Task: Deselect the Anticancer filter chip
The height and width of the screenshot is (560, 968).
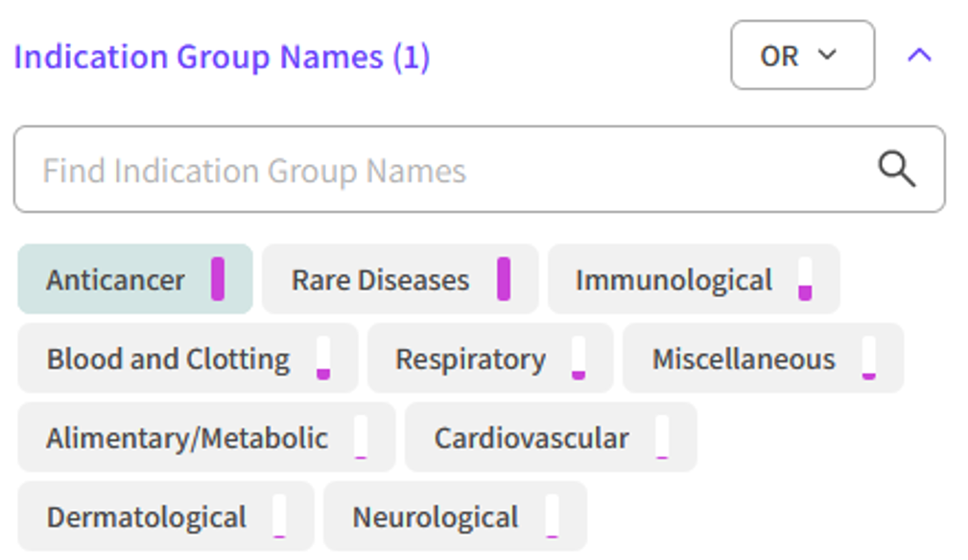Action: coord(115,279)
